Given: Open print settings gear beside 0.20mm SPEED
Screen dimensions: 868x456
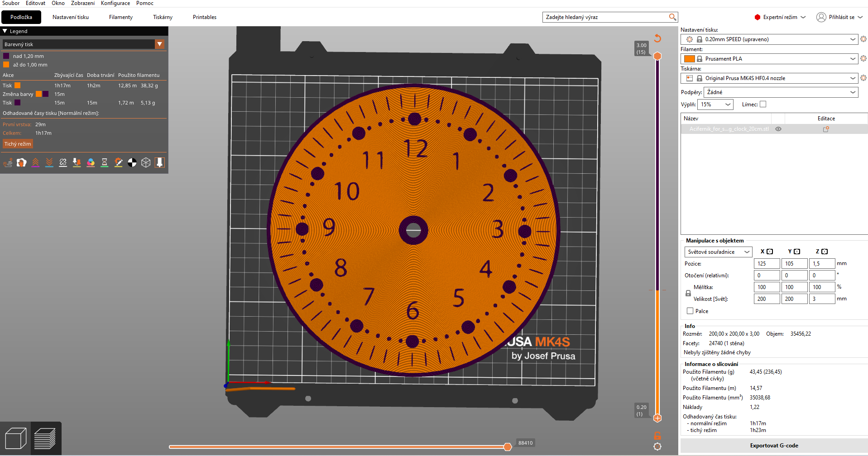Looking at the screenshot, I should (x=863, y=39).
